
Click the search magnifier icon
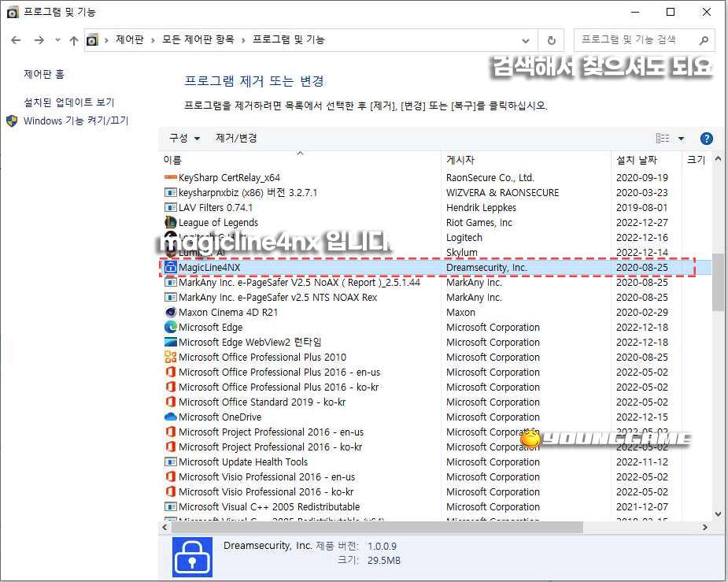pos(704,40)
